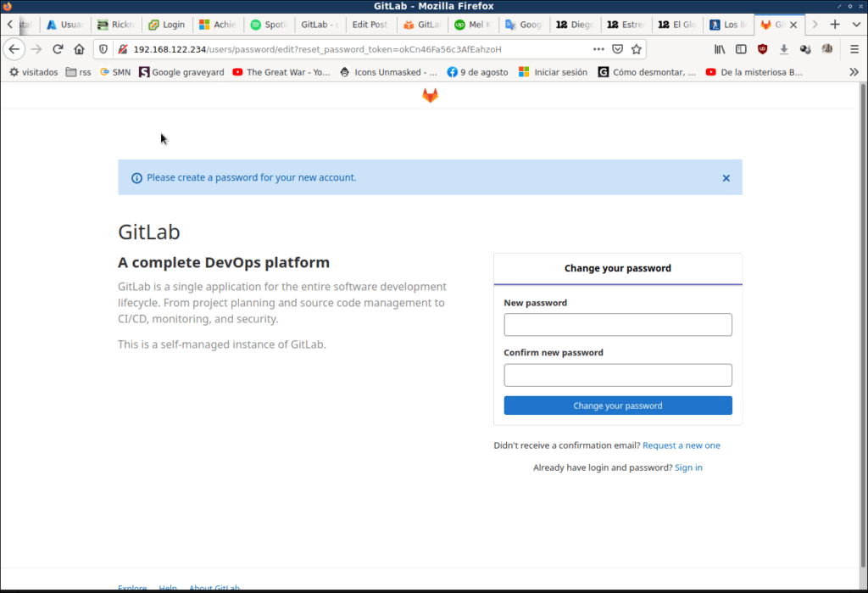Switch to the Login tab
868x593 pixels.
(167, 25)
